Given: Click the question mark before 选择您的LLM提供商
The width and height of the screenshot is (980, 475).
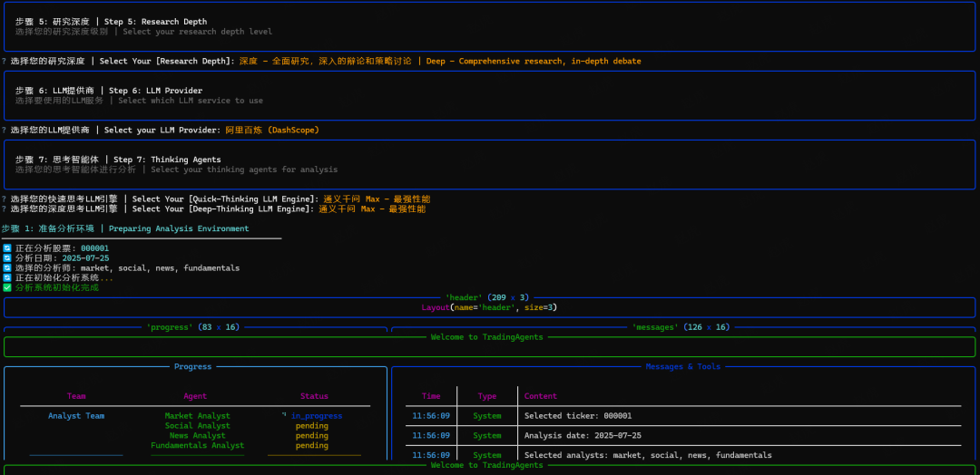Looking at the screenshot, I should coord(4,130).
